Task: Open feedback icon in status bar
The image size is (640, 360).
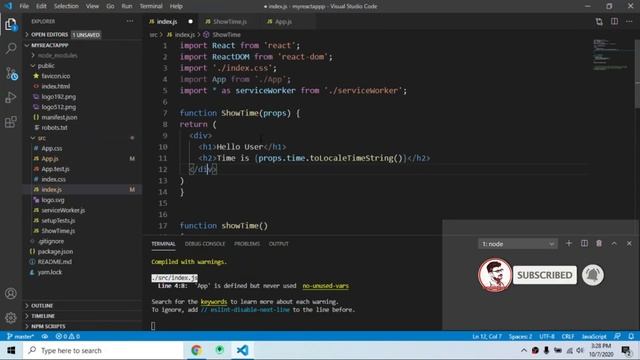Action: pos(617,336)
